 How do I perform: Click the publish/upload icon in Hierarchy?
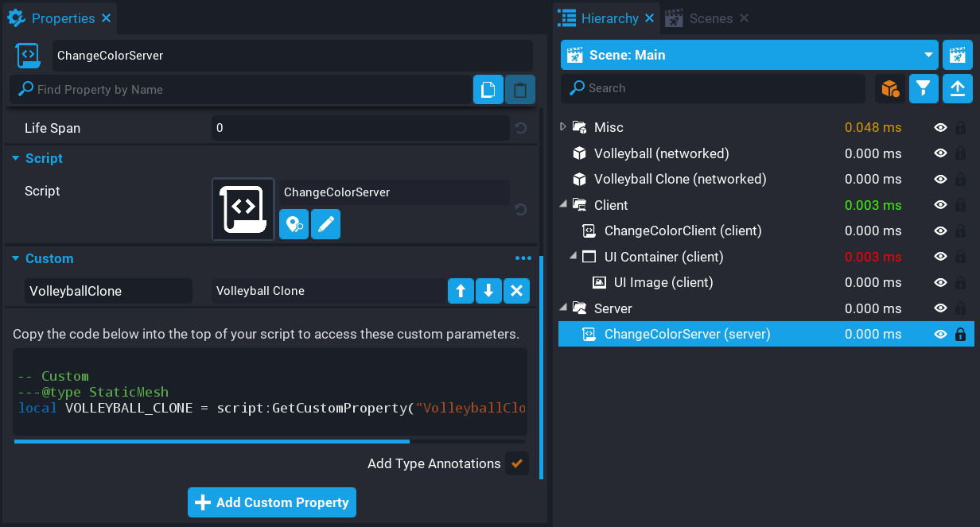958,88
